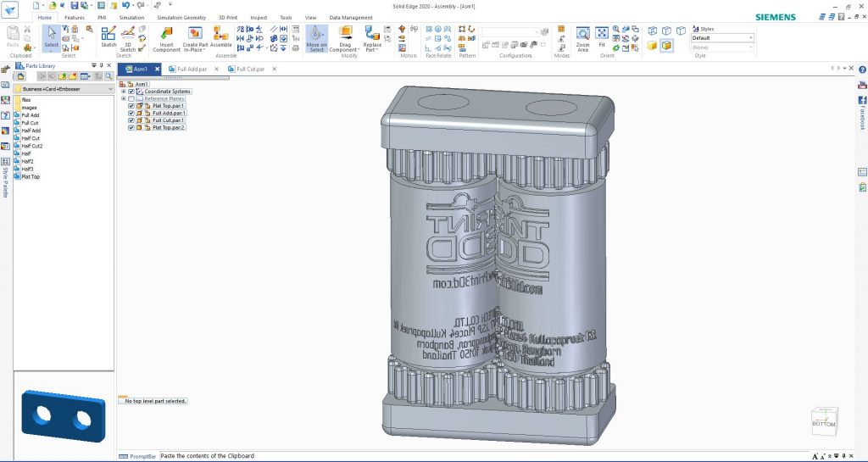Activate the Assemble command
Screen dimensions: 868x462
point(221,37)
